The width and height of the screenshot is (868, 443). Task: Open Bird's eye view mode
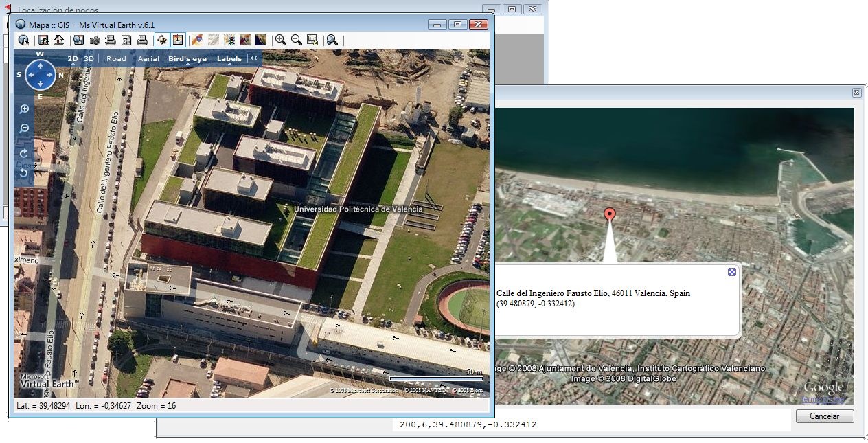click(187, 58)
